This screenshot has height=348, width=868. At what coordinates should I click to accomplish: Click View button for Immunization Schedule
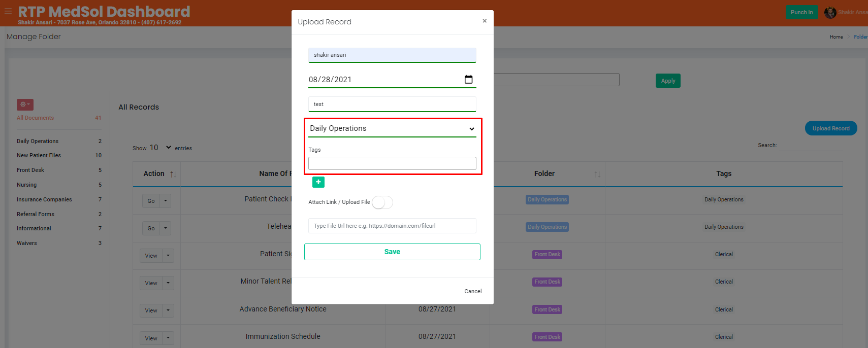point(151,338)
